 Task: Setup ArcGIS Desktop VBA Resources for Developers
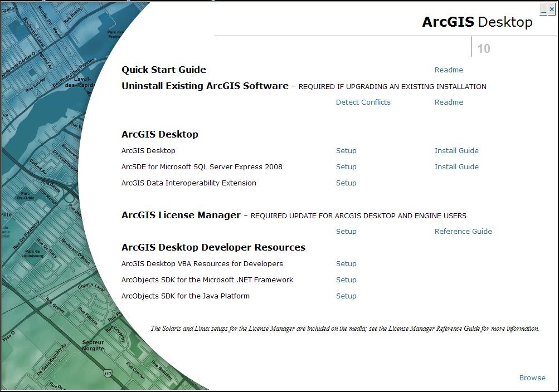coord(346,263)
